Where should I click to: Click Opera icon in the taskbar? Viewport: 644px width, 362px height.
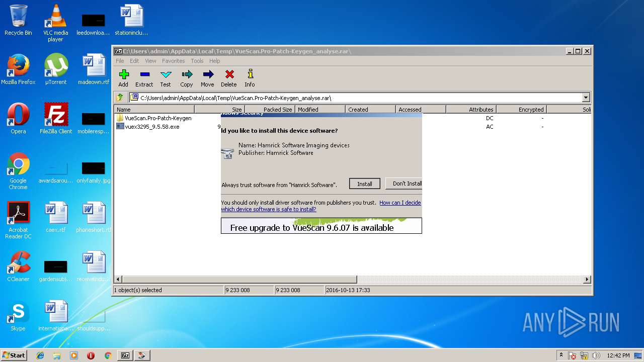click(x=91, y=355)
